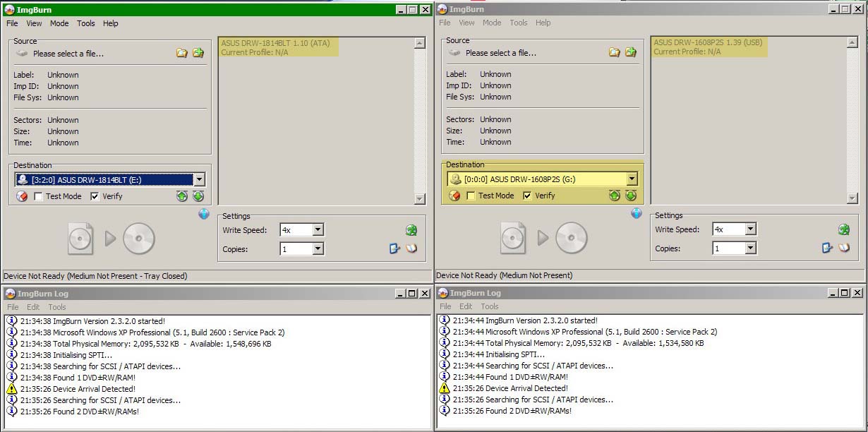Enable Test Mode for the DRW-1608P2S drive
Image resolution: width=868 pixels, height=432 pixels.
click(x=471, y=196)
